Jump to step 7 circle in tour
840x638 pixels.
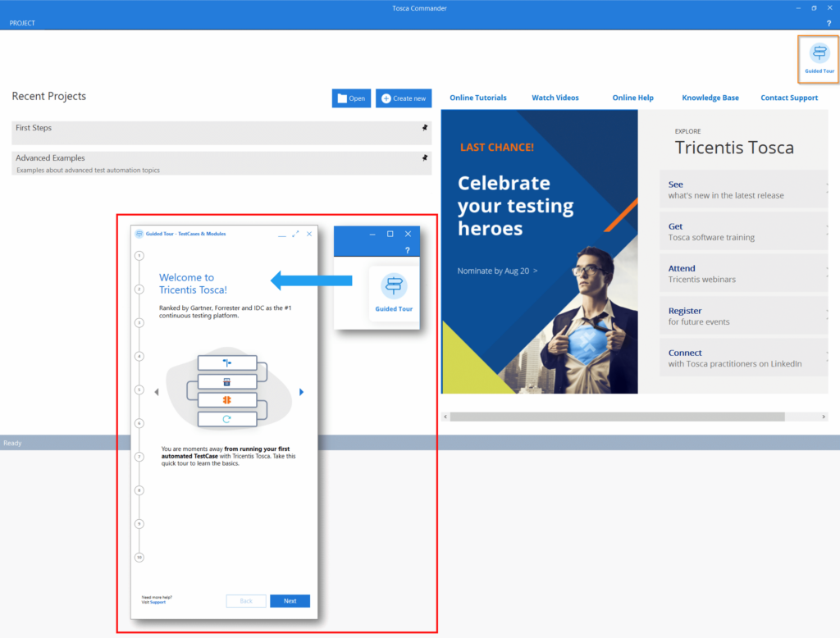pyautogui.click(x=139, y=457)
